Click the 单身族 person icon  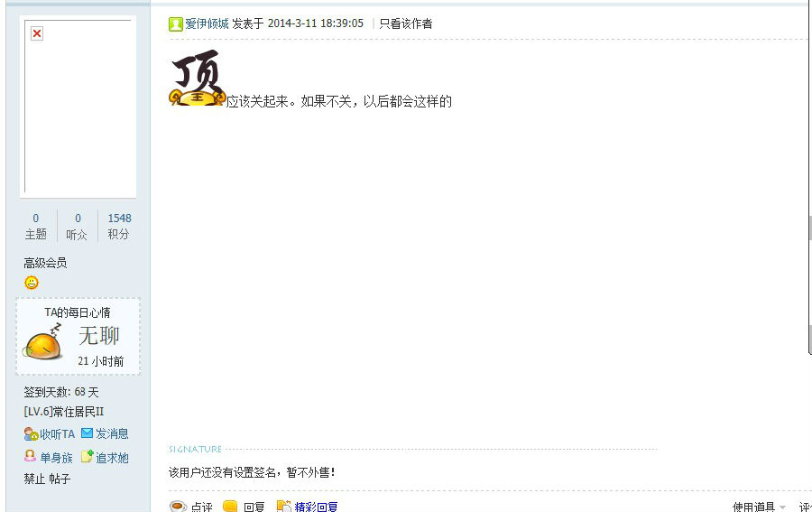30,456
